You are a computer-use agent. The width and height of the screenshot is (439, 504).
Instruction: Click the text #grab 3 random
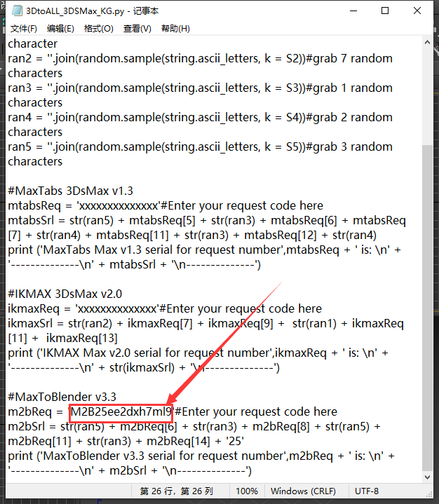pos(349,147)
